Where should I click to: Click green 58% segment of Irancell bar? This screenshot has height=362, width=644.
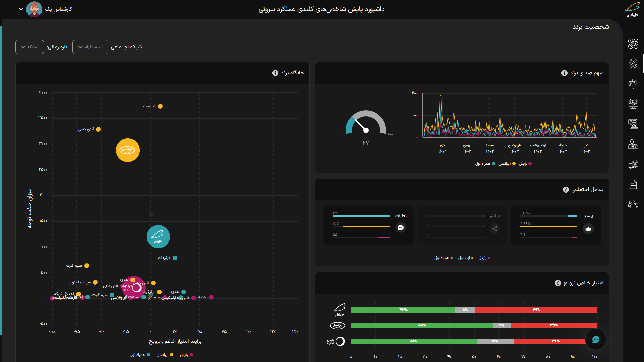tap(422, 325)
